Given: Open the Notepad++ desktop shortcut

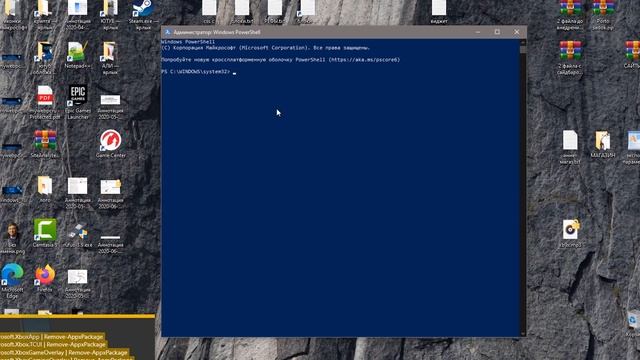Looking at the screenshot, I should coord(78,53).
